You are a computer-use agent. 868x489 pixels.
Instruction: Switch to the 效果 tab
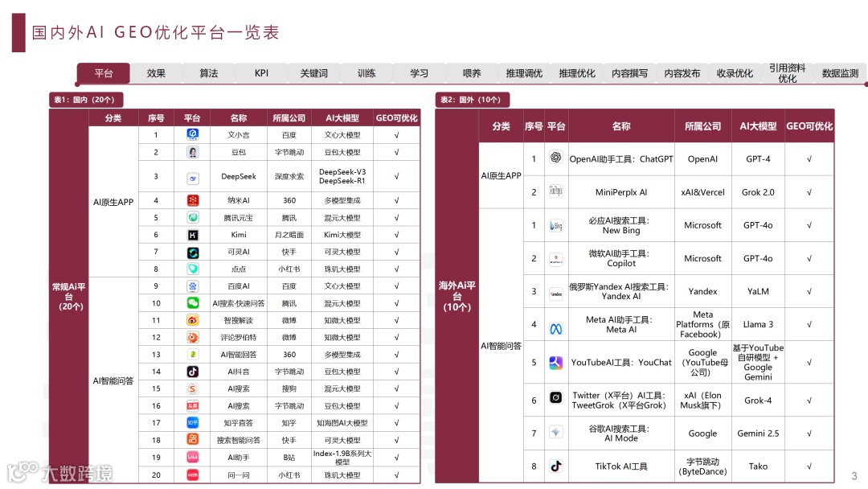(x=156, y=73)
